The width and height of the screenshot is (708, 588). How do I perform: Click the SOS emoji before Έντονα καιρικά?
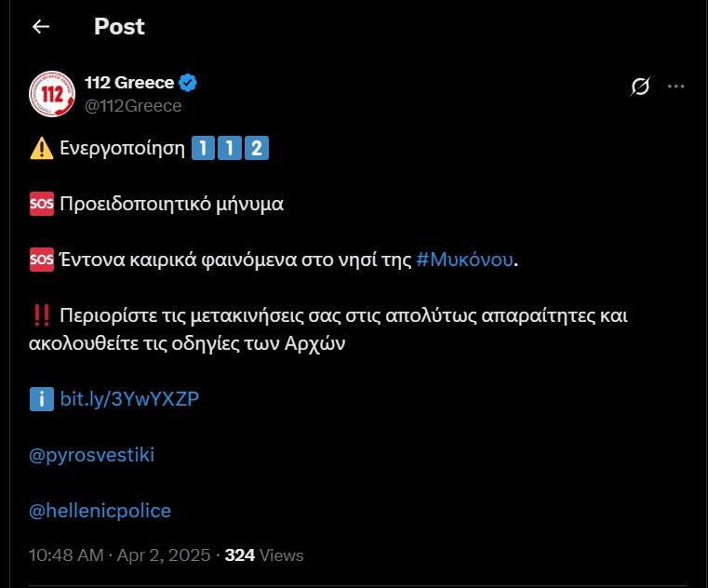pos(42,260)
